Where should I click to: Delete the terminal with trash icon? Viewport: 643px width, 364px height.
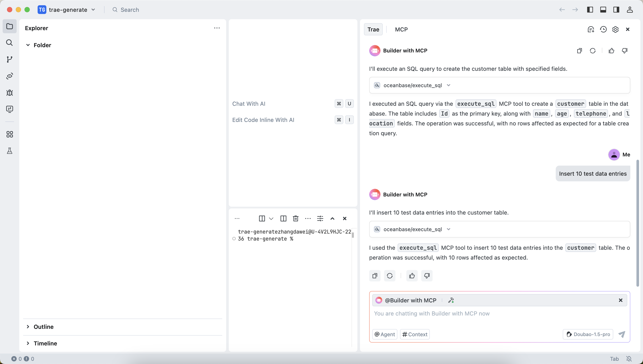pos(295,218)
